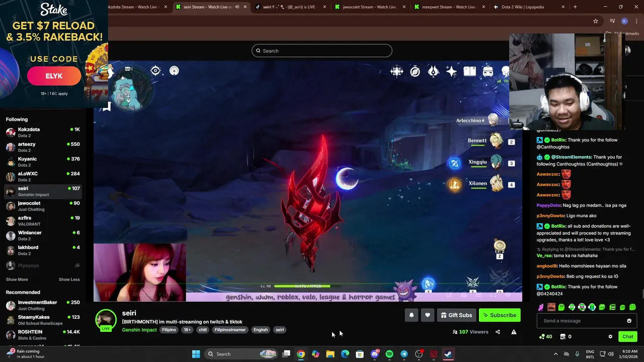This screenshot has width=644, height=362.
Task: Click the green Chat send button
Action: coord(627,337)
